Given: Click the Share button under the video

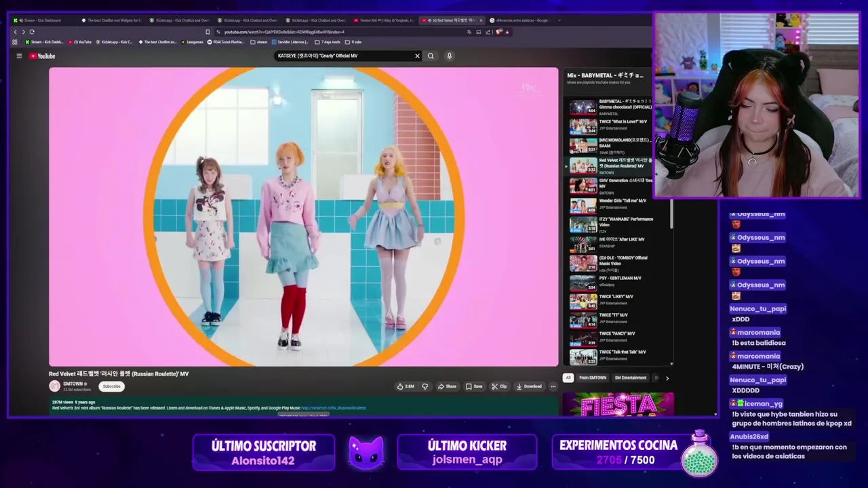Looking at the screenshot, I should tap(447, 386).
